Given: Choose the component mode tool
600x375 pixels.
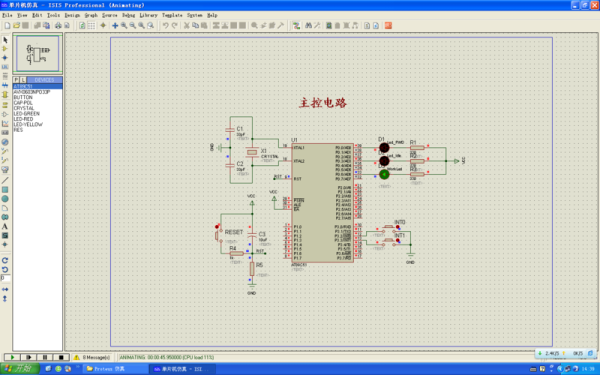Looking at the screenshot, I should click(x=5, y=49).
